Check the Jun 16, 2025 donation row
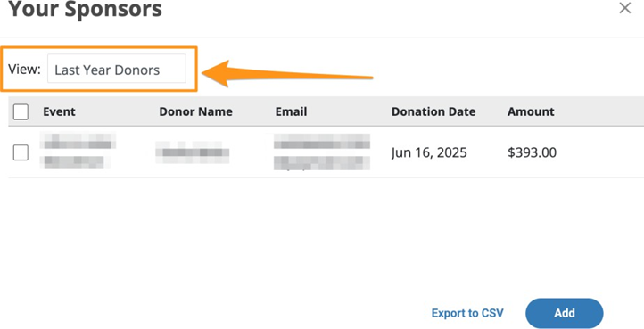Viewport: 644px width, 329px height. (x=21, y=152)
